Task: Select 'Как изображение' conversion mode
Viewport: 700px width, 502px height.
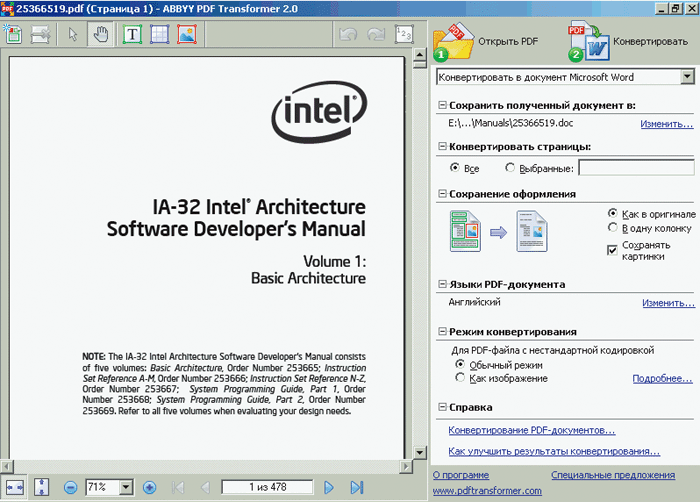Action: [460, 377]
